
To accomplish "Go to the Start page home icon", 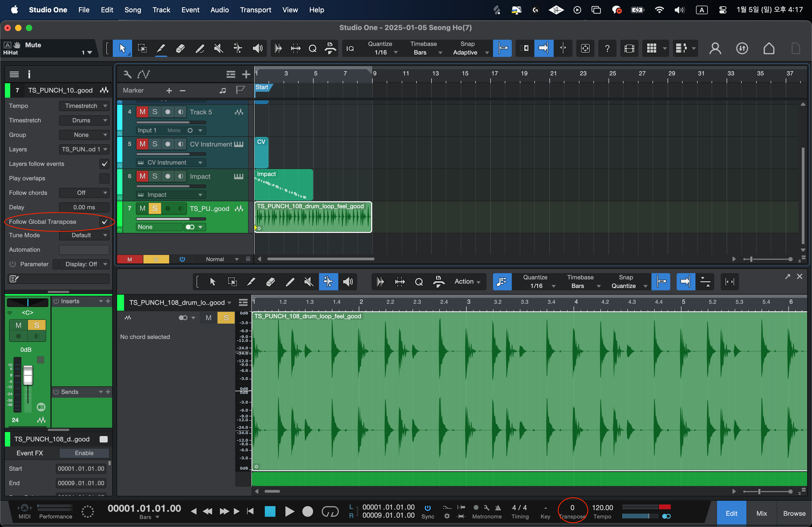I will coord(769,48).
